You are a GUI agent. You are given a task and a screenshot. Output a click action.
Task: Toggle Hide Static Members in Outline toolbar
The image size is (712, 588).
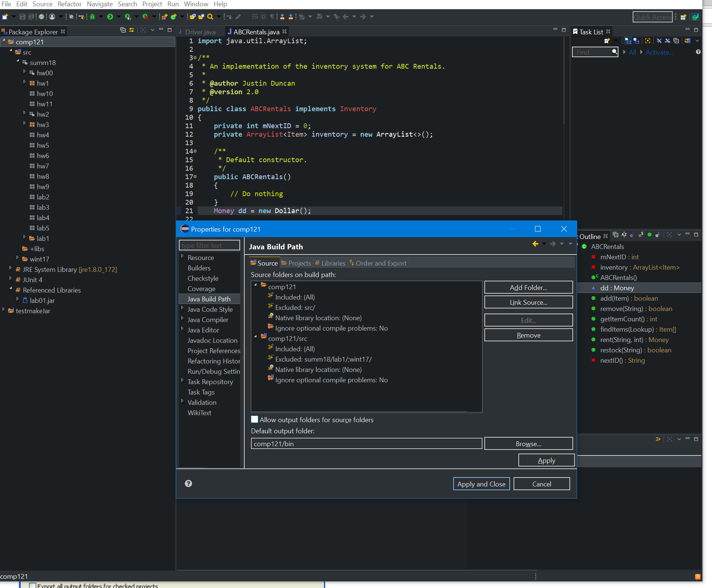pyautogui.click(x=641, y=235)
